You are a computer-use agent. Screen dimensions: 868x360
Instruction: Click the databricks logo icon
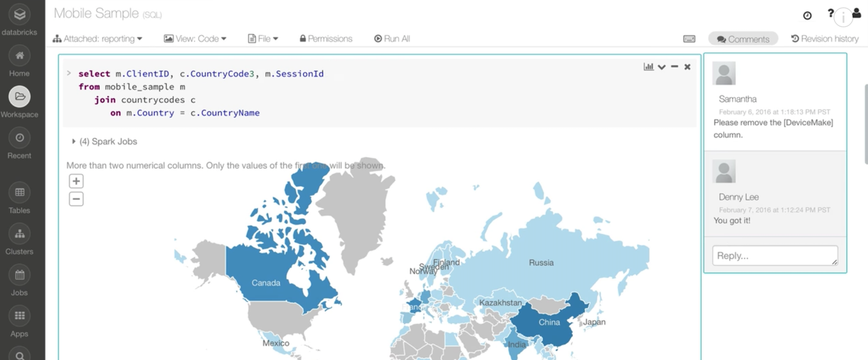[x=19, y=14]
